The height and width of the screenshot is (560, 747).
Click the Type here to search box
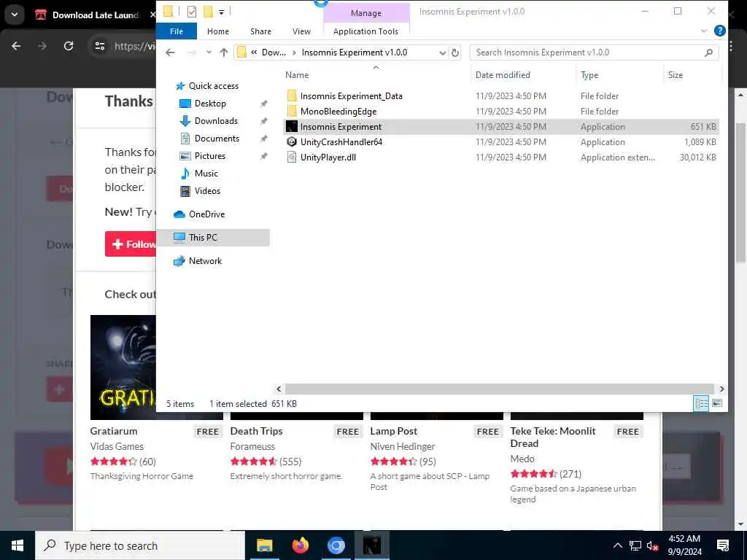(140, 545)
